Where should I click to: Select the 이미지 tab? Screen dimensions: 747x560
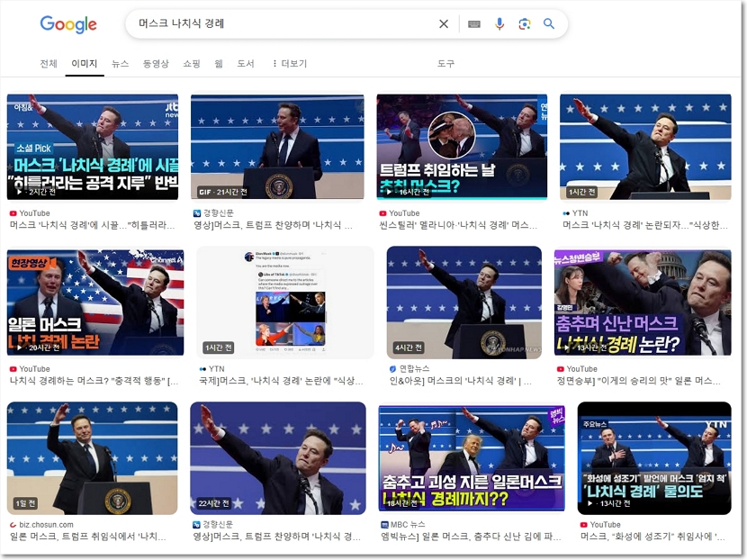pos(85,63)
